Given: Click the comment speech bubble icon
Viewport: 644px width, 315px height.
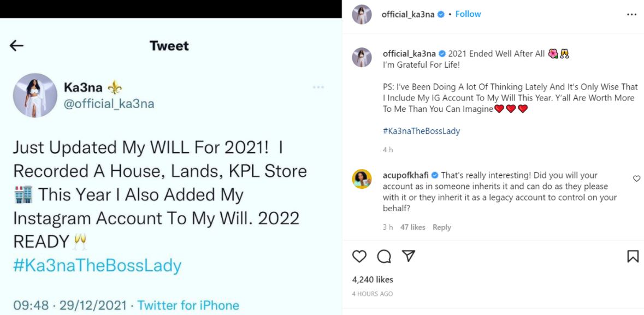Looking at the screenshot, I should coord(384,256).
